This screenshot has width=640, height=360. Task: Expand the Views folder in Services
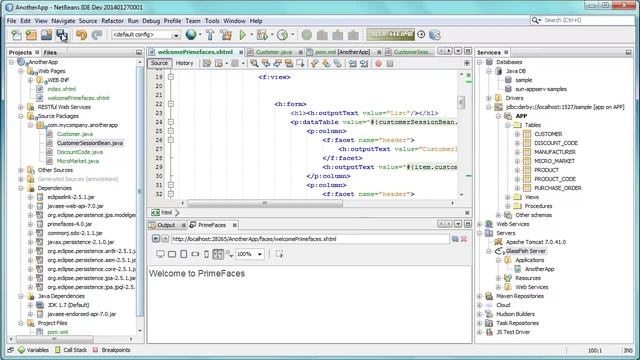click(508, 197)
